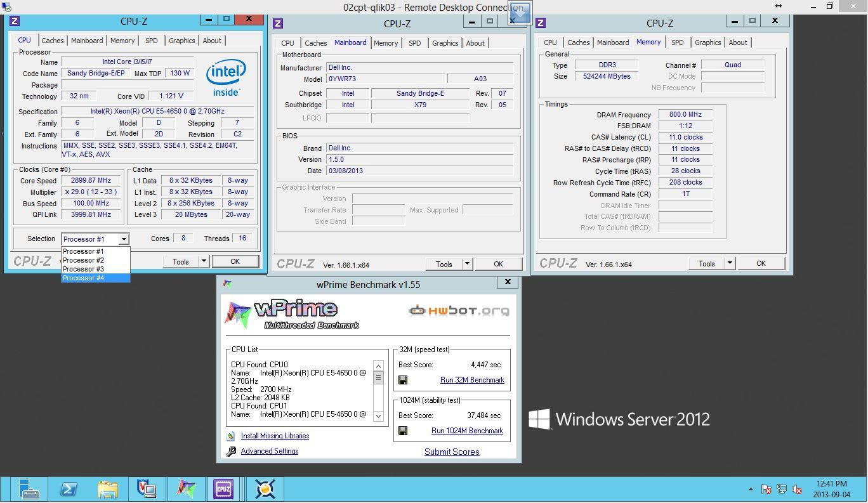The width and height of the screenshot is (868, 503).
Task: Open Graphics tab in Mainboard CPU-Z window
Action: (x=445, y=43)
